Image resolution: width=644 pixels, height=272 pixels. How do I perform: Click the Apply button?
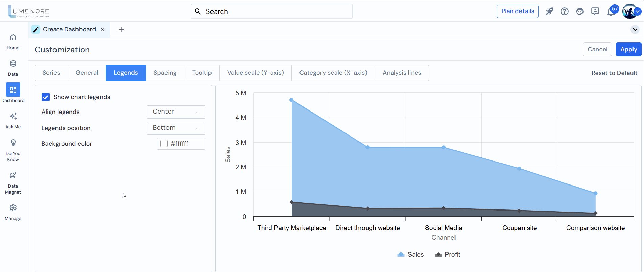pos(628,50)
